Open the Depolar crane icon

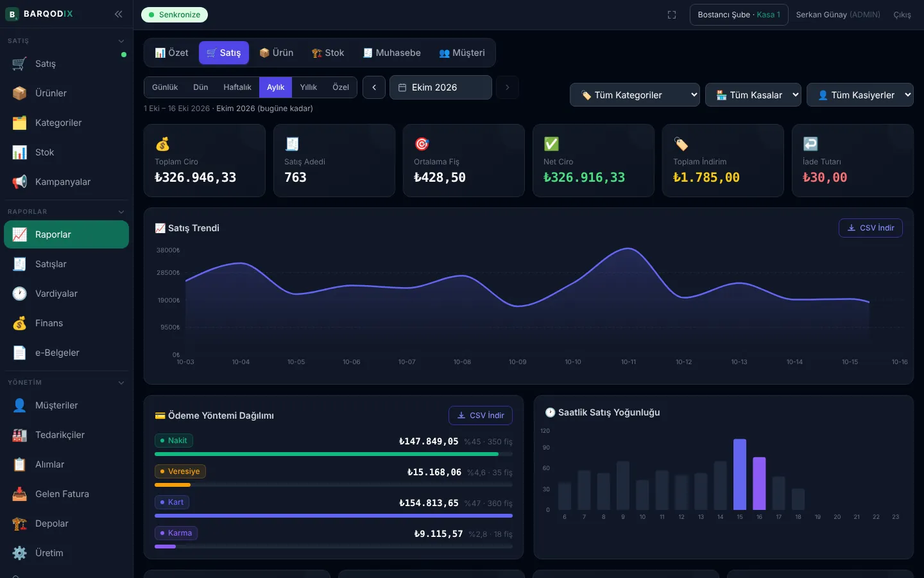coord(20,523)
